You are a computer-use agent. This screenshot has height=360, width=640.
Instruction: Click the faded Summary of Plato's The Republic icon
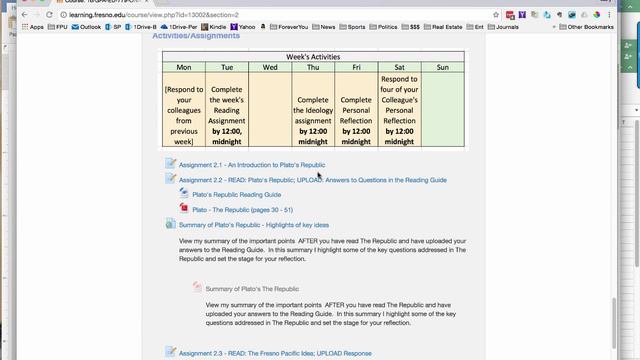(197, 287)
